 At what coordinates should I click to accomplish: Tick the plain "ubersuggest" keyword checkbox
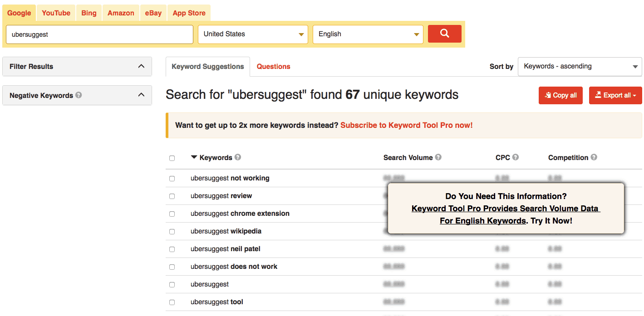pos(172,285)
